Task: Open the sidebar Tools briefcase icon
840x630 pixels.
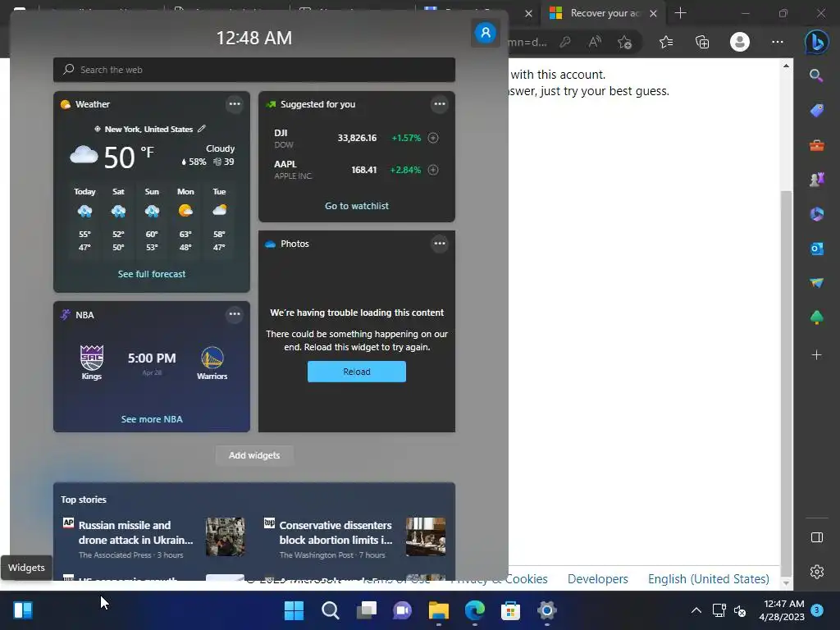Action: [816, 144]
